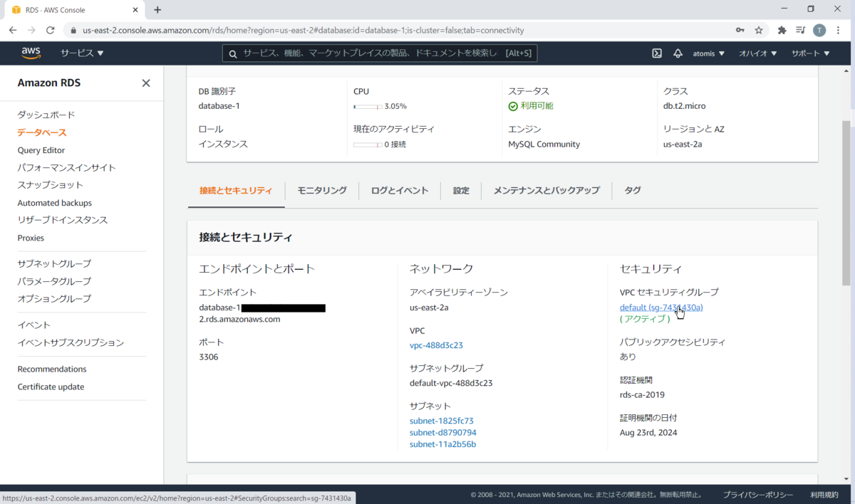This screenshot has width=855, height=504.
Task: Close the Amazon RDS sidebar with the X icon
Action: pos(145,83)
